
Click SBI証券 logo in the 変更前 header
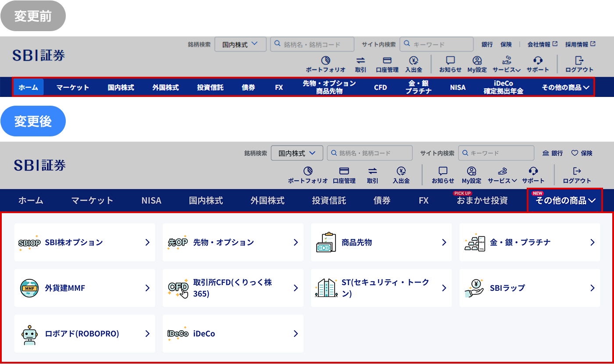click(39, 55)
